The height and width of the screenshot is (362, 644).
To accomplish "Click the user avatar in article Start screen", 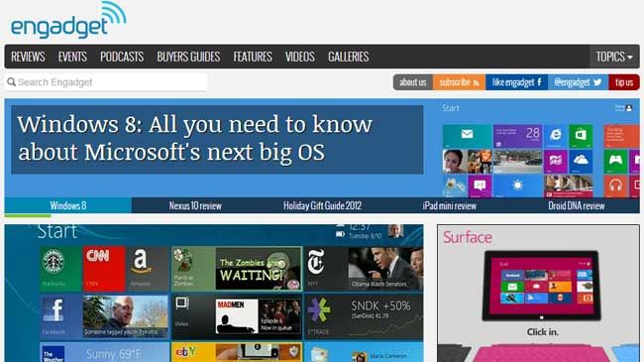I will pyautogui.click(x=395, y=231).
